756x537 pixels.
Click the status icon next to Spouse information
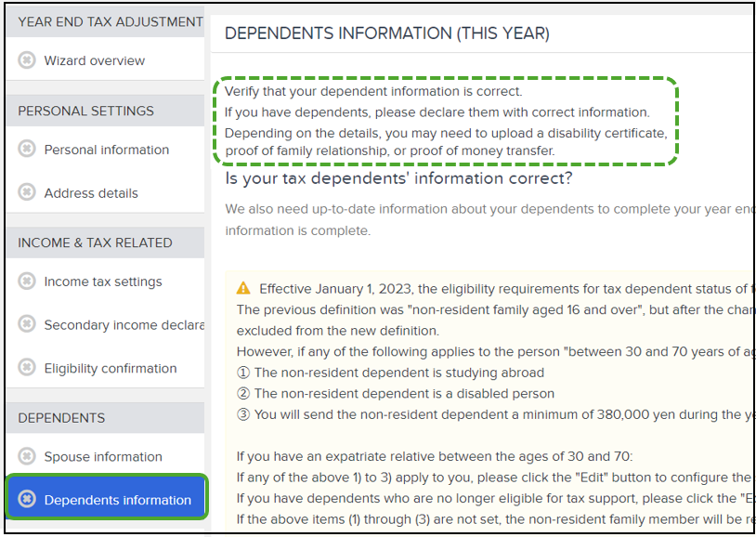click(27, 456)
